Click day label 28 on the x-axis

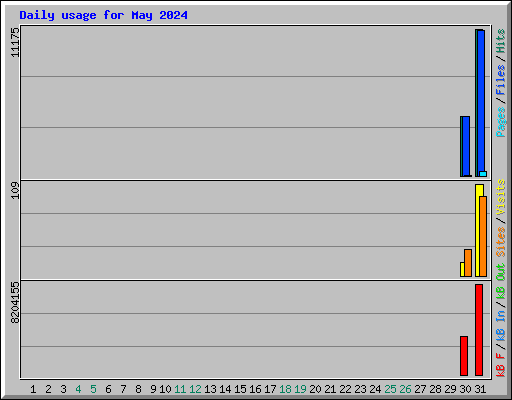coord(435,389)
